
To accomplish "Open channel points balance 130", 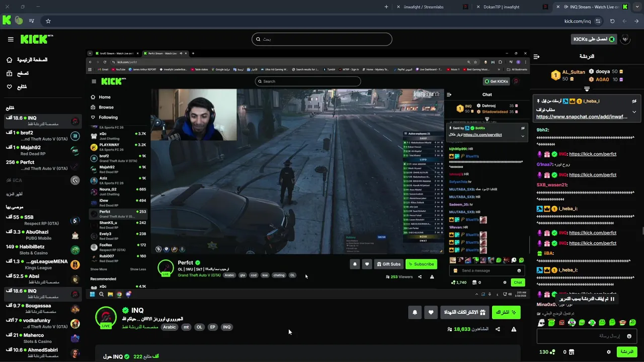I will pyautogui.click(x=547, y=352).
